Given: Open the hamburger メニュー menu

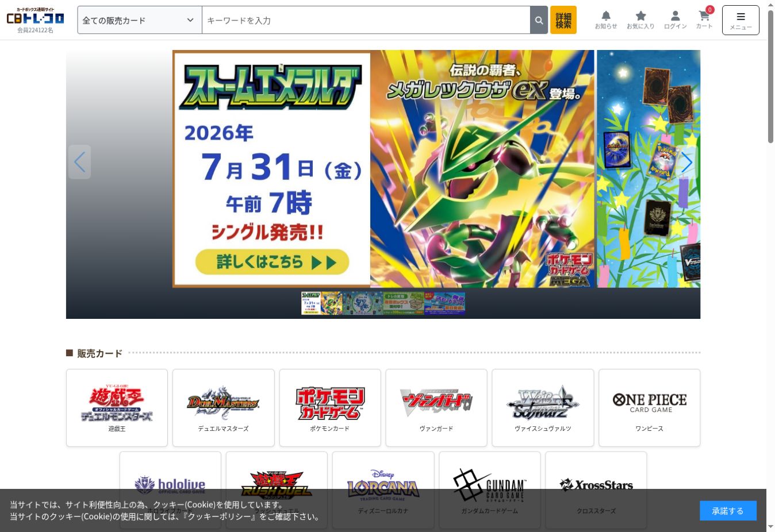Looking at the screenshot, I should pos(741,20).
